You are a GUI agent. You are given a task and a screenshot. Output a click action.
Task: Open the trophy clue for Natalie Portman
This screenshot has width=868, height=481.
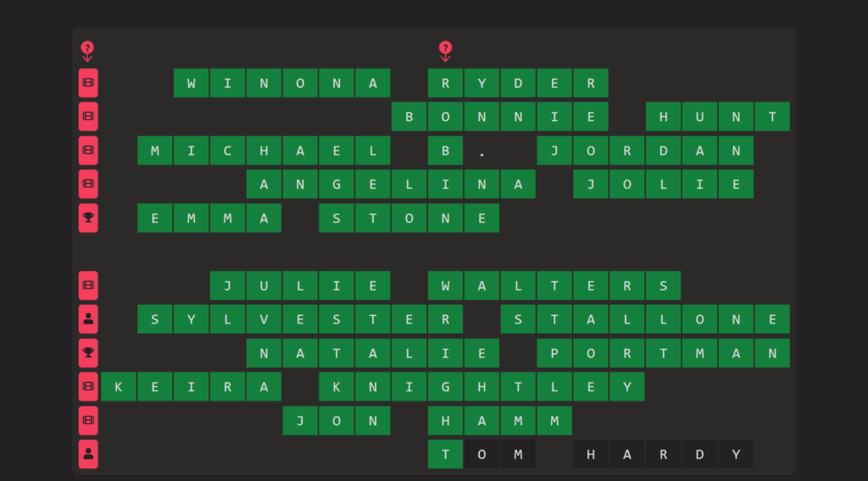pos(88,353)
